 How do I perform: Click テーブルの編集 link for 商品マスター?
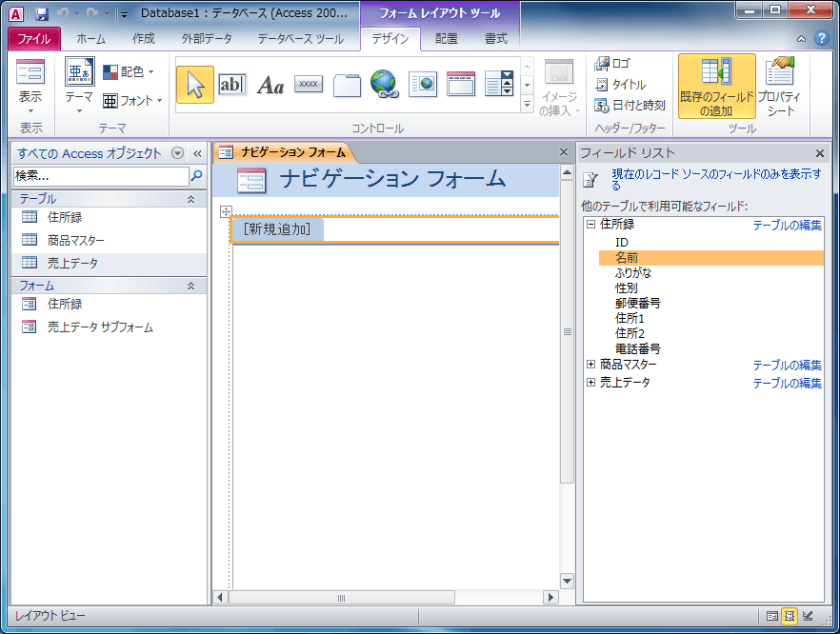pyautogui.click(x=787, y=366)
